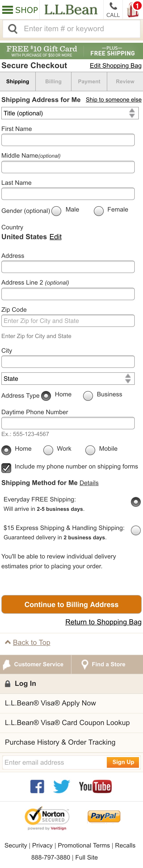Select the Female gender radio button
Viewport: 143px width, 868px height.
[99, 211]
